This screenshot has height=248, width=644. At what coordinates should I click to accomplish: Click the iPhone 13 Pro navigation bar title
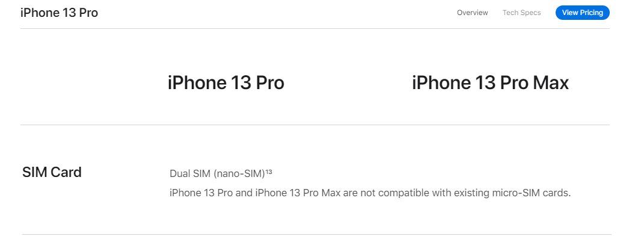(59, 13)
